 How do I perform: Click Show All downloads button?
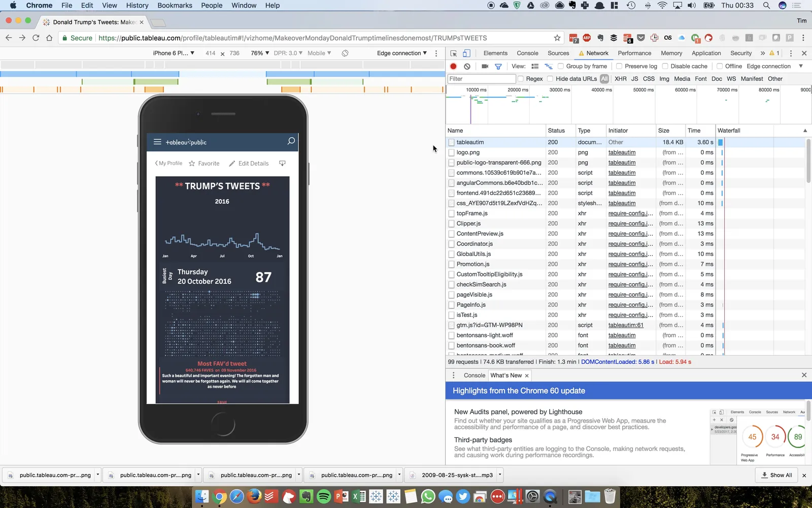click(776, 475)
